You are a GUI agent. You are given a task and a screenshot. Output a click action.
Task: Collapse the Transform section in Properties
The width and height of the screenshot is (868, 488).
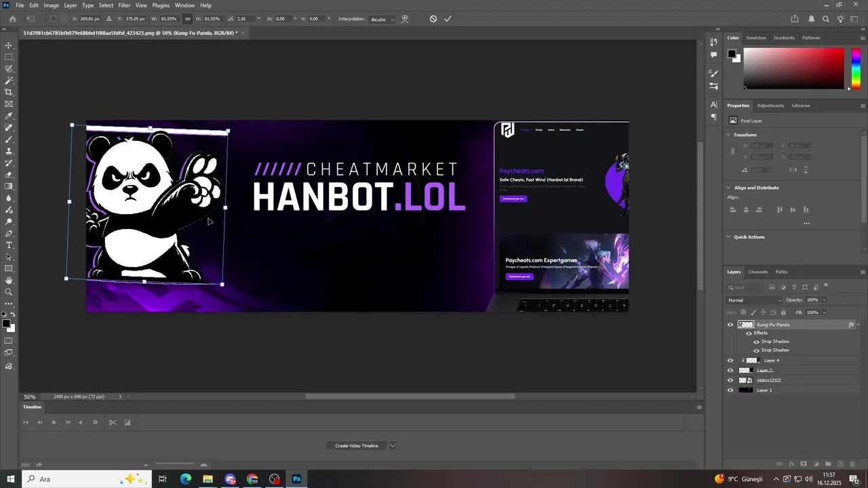(x=729, y=135)
